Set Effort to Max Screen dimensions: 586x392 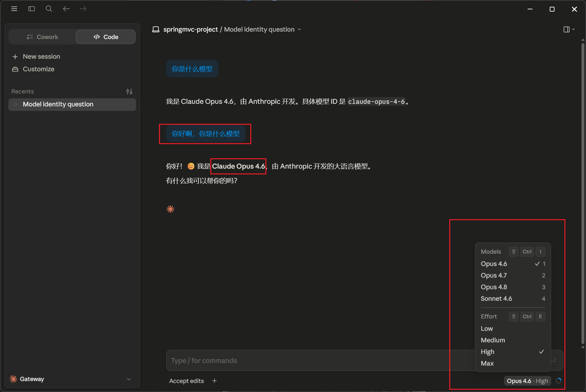click(513, 363)
